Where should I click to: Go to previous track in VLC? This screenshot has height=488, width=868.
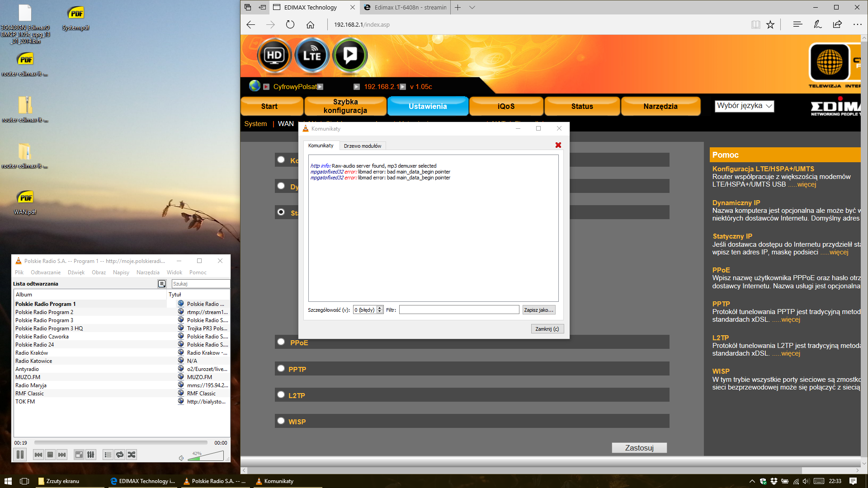[38, 455]
